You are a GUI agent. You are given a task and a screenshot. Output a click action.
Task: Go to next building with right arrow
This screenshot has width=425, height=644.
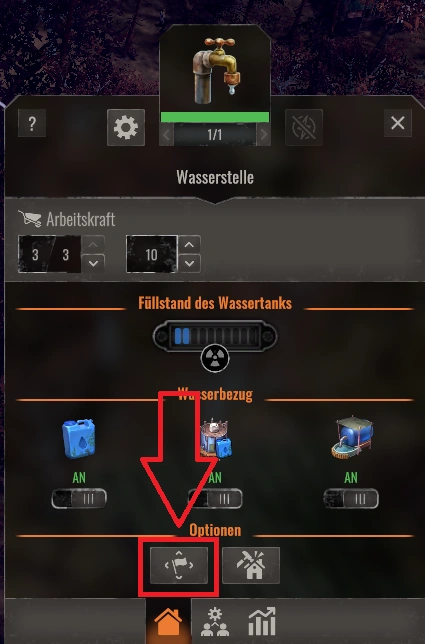click(x=264, y=134)
